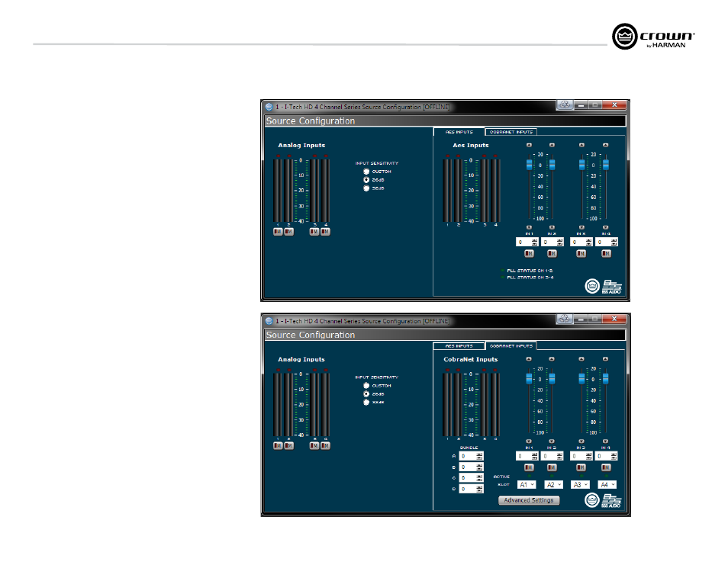The height and width of the screenshot is (562, 728).
Task: Switch to AES INPUTS tab in the window showing CobraNet Inputs
Action: tap(459, 345)
